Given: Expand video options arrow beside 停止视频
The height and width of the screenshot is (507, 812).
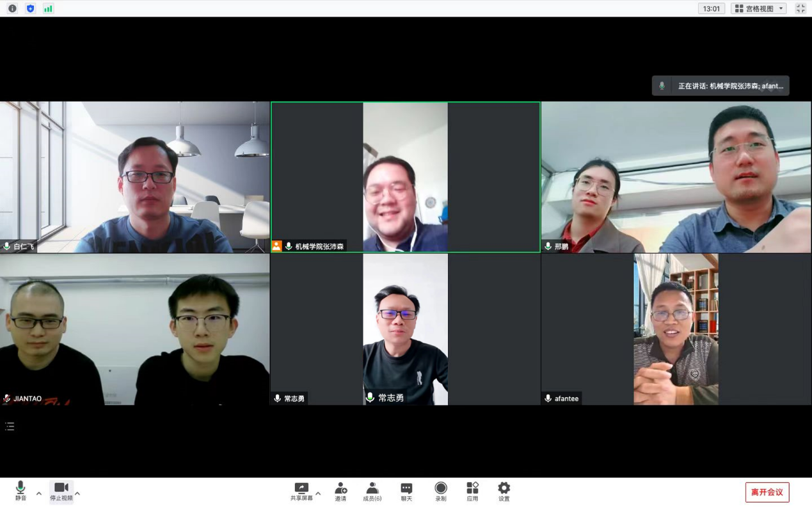Looking at the screenshot, I should pyautogui.click(x=77, y=494).
